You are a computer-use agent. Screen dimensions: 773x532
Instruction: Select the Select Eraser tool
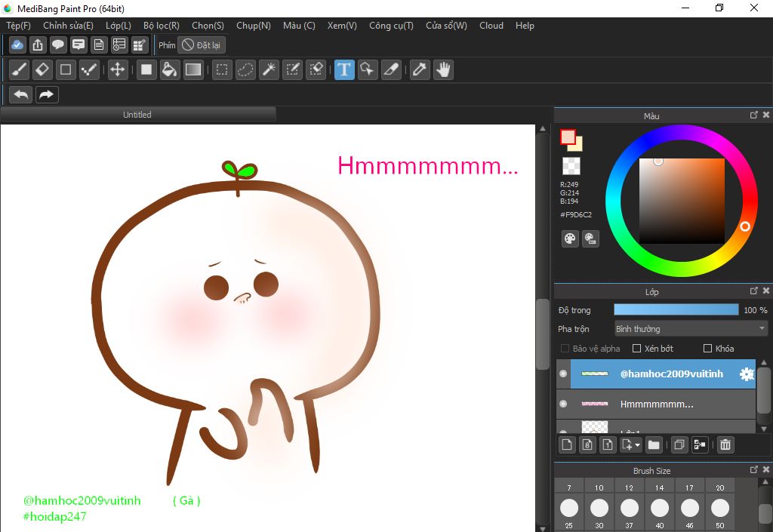point(316,69)
